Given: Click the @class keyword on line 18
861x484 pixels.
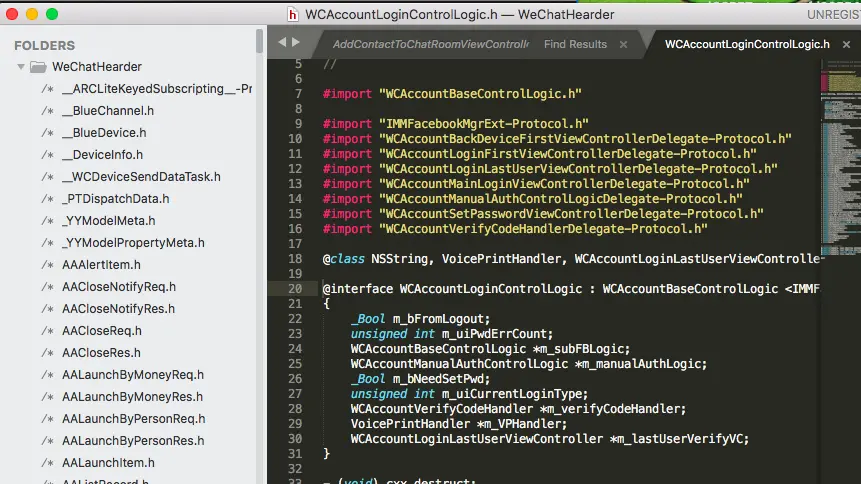Looking at the screenshot, I should [x=343, y=259].
